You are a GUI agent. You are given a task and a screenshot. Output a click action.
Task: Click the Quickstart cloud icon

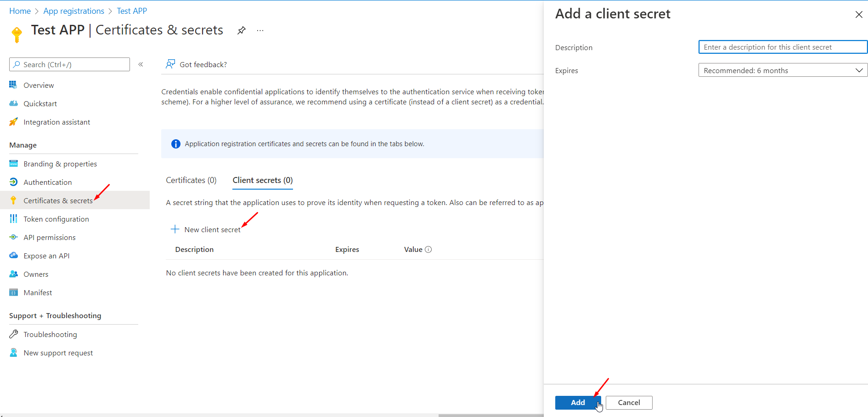(13, 103)
